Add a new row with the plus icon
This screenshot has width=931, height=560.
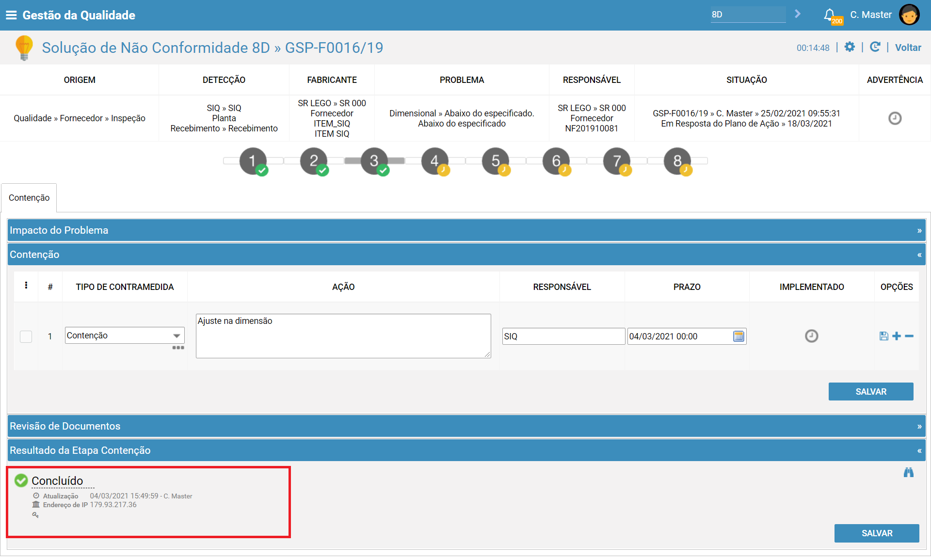pos(897,336)
